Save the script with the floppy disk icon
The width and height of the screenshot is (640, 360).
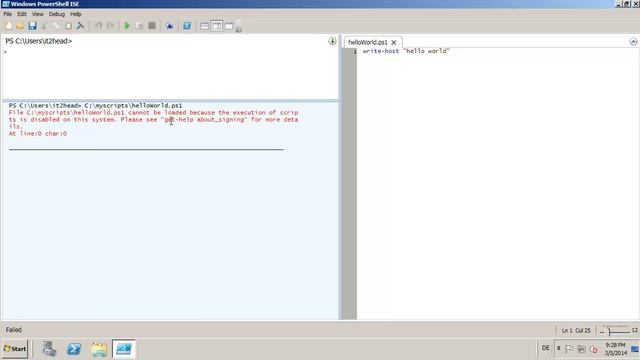32,26
